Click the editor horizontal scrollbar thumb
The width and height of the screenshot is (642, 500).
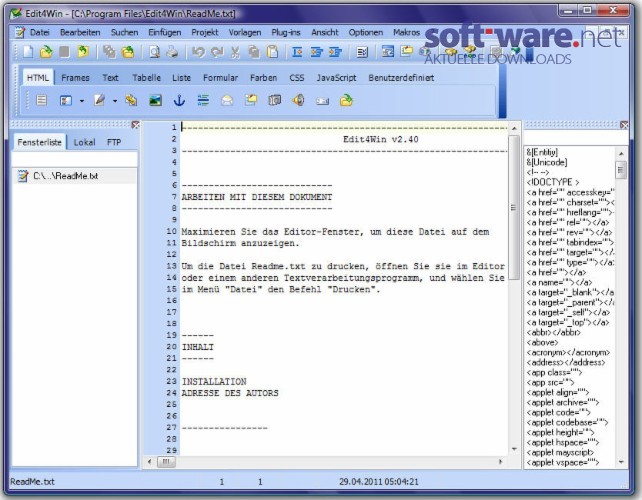(x=166, y=462)
